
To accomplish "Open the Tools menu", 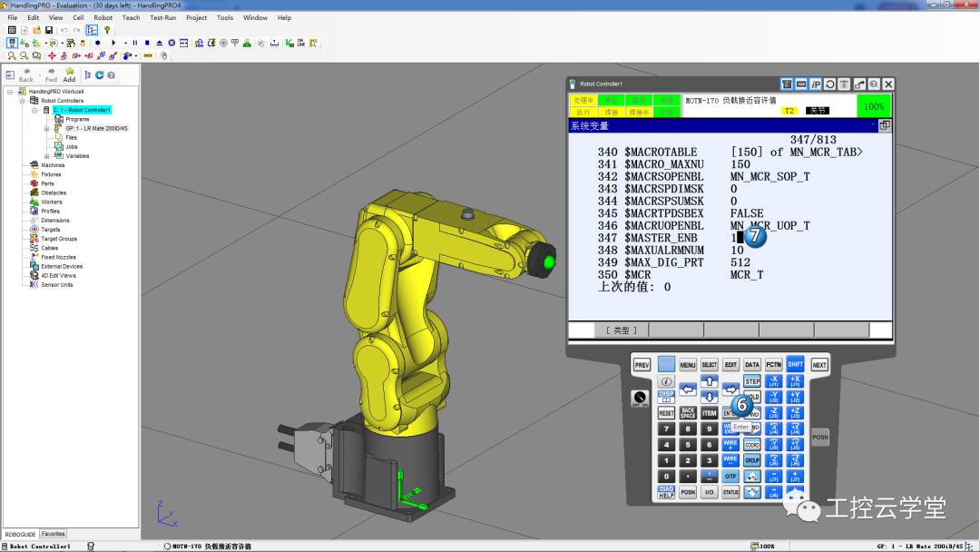I will (225, 17).
